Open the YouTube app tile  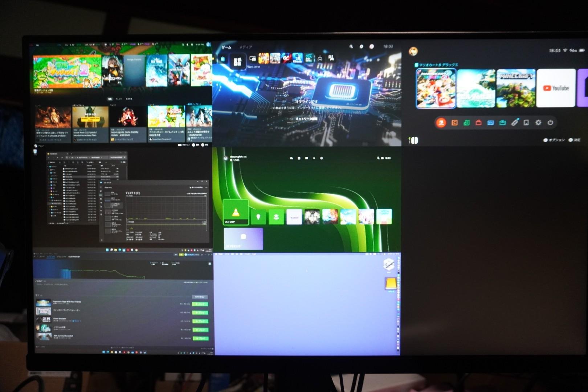(x=556, y=88)
